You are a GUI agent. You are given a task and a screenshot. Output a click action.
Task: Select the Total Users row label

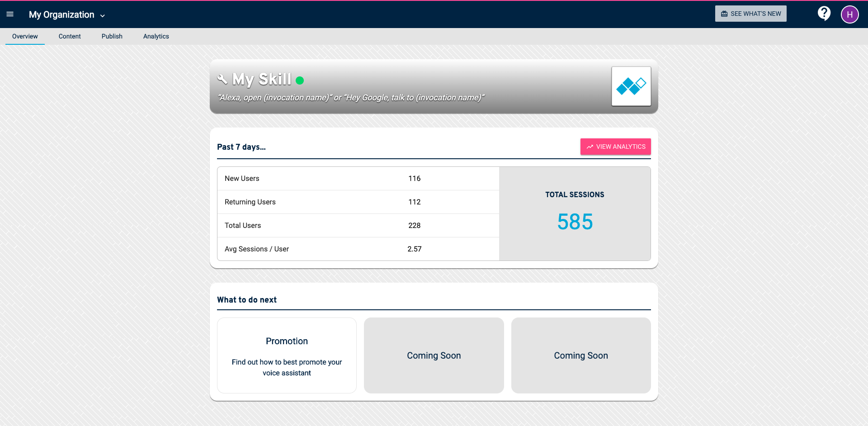243,225
